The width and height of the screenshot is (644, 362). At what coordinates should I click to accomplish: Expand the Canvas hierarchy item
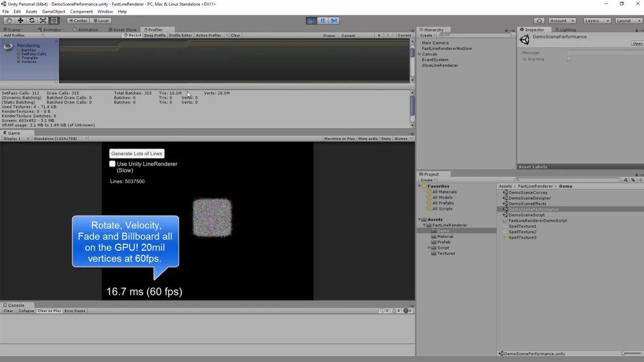pyautogui.click(x=420, y=54)
